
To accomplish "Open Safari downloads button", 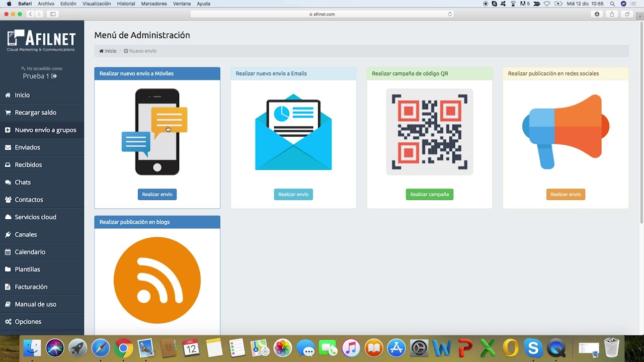I will click(x=597, y=14).
